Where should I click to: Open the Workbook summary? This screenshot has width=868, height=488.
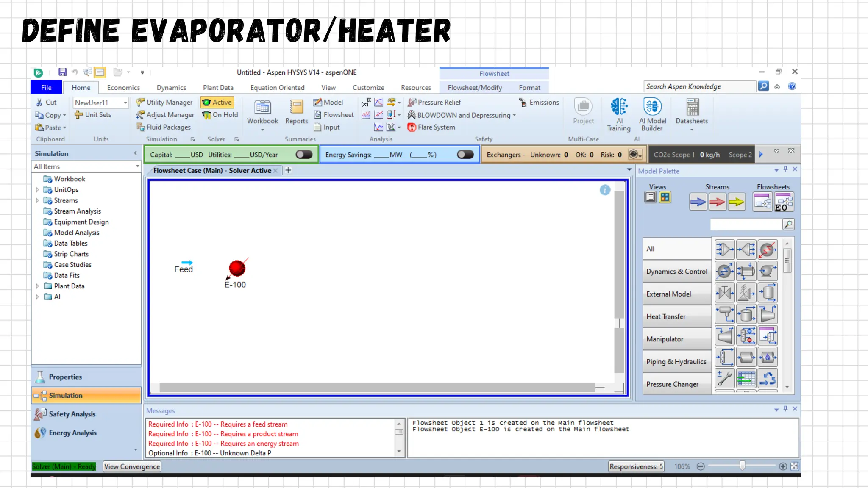[263, 115]
